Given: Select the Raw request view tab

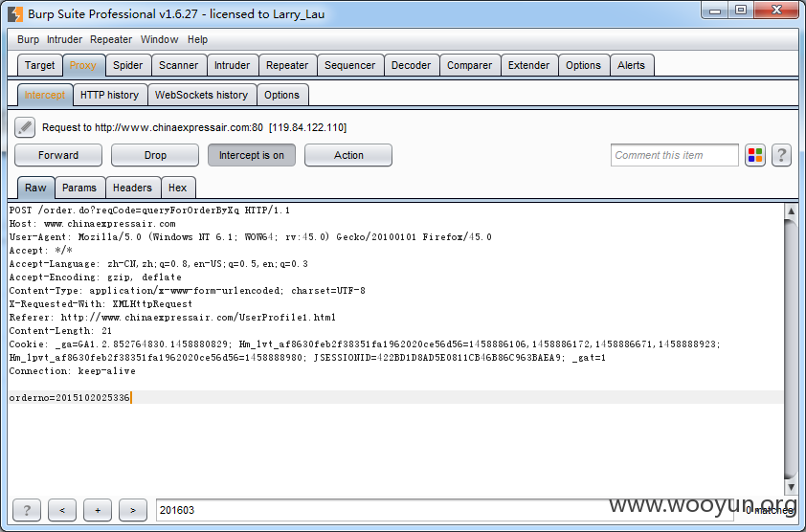Looking at the screenshot, I should click(35, 188).
